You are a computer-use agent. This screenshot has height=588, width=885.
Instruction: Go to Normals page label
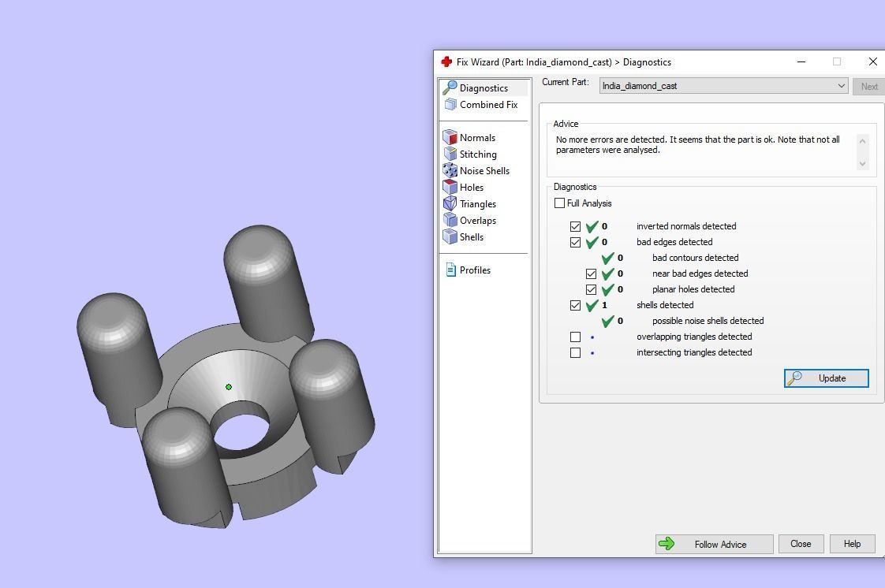477,138
